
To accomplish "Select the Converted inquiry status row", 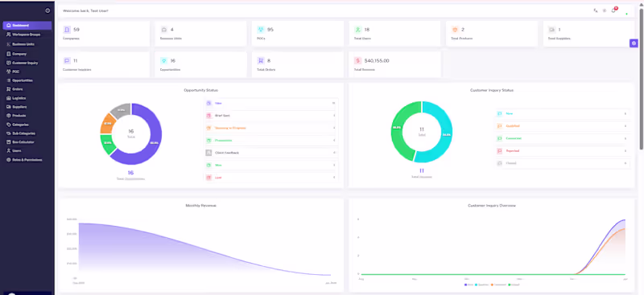I will click(x=563, y=138).
